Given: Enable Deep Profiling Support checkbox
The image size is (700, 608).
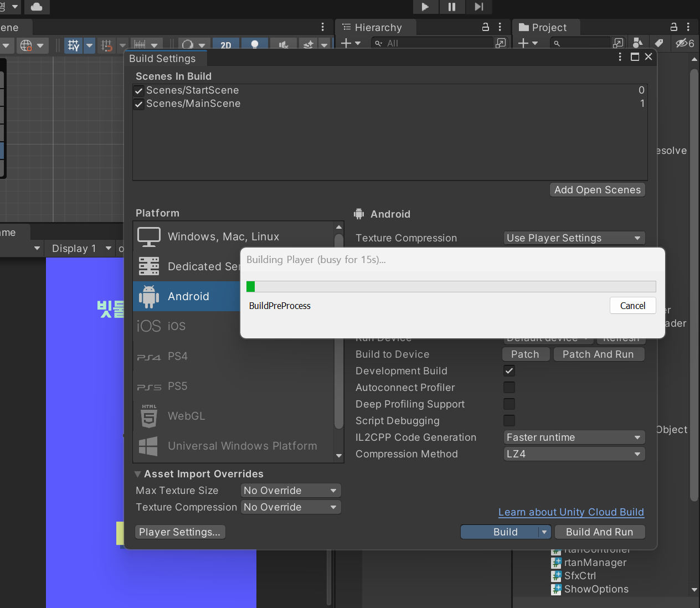Looking at the screenshot, I should [509, 404].
